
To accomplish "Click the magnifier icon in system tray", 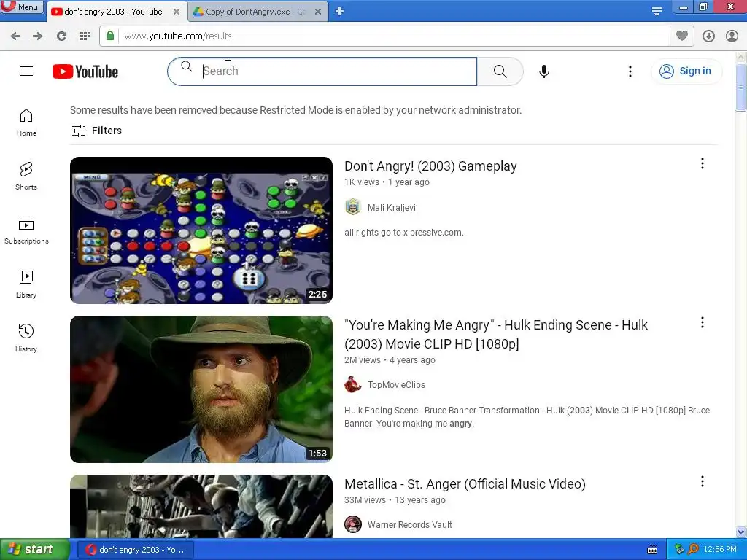I will click(693, 549).
